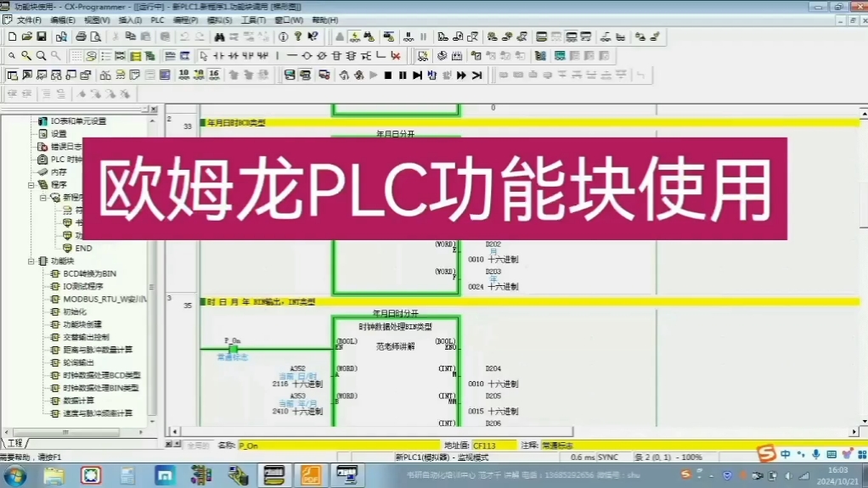The width and height of the screenshot is (868, 488).
Task: Insert a horizontal line connection
Action: pos(291,56)
